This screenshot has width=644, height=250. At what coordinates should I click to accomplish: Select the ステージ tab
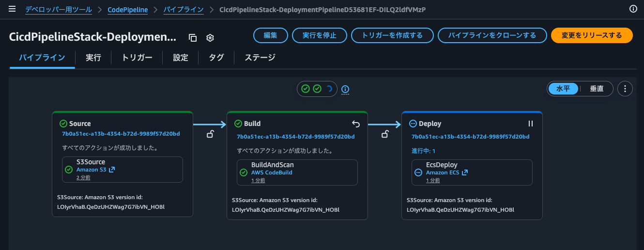pos(260,58)
